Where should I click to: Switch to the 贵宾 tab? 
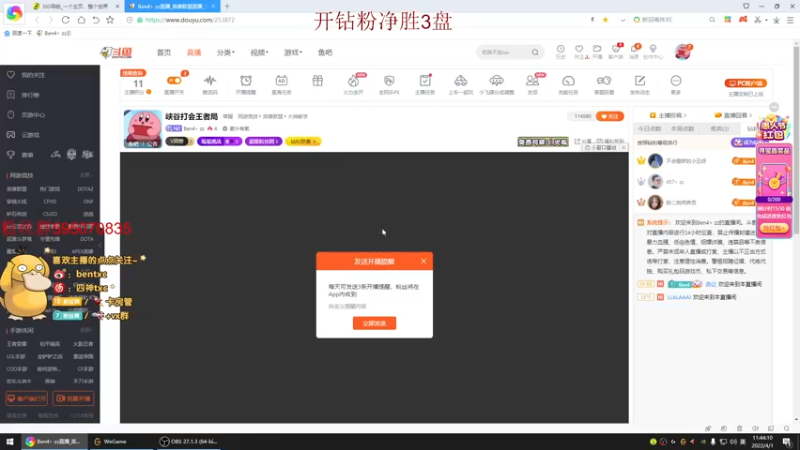[x=719, y=129]
